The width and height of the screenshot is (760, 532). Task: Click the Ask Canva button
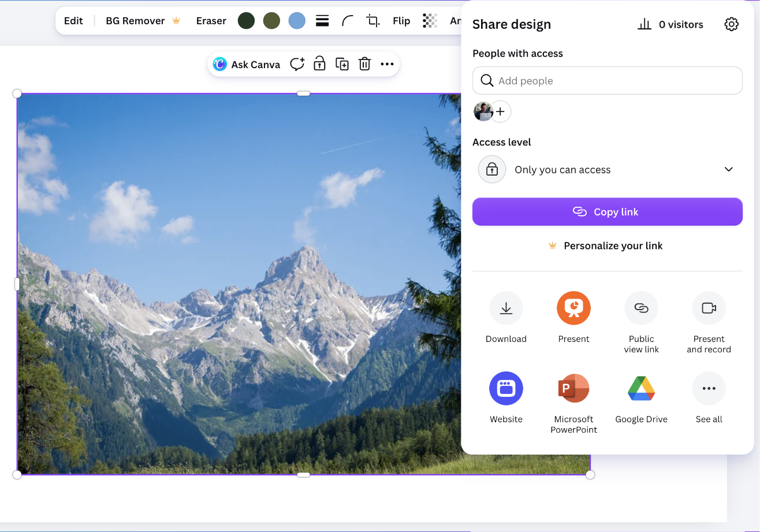247,64
